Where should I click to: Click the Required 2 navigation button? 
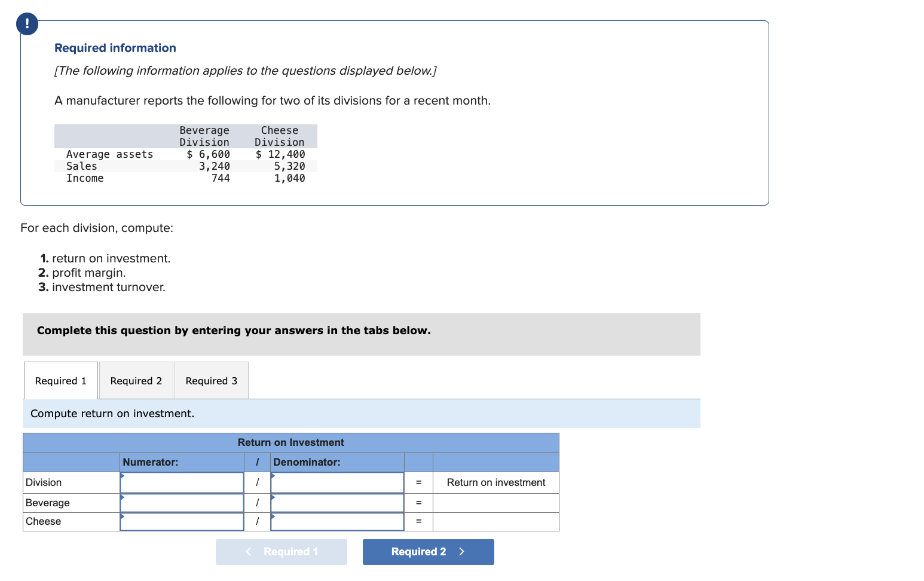tap(428, 552)
